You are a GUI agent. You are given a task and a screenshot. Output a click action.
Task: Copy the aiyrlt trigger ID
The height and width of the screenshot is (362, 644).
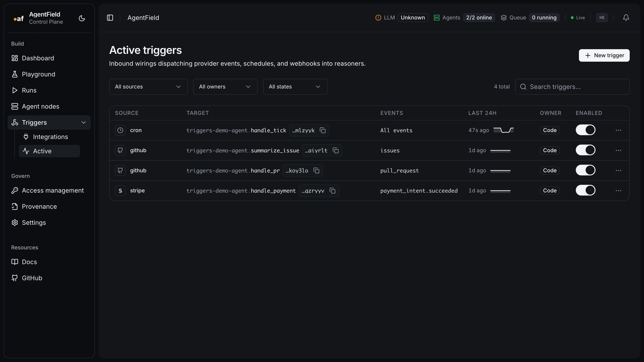coord(335,150)
